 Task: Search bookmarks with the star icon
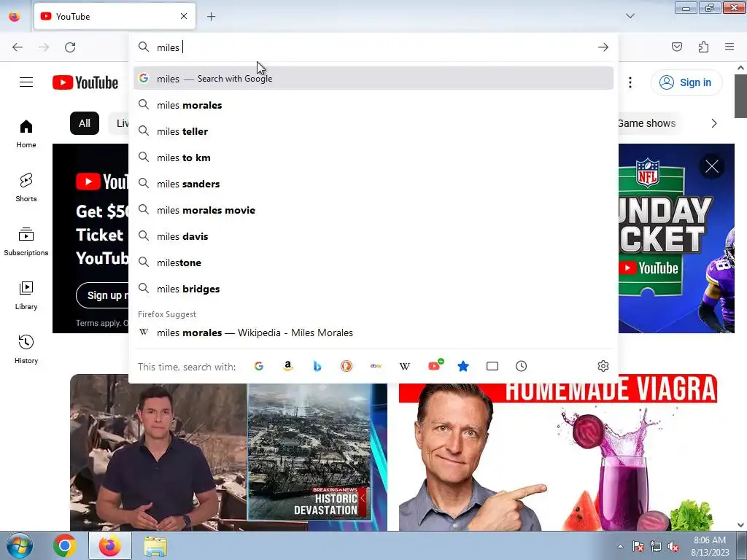click(x=463, y=366)
